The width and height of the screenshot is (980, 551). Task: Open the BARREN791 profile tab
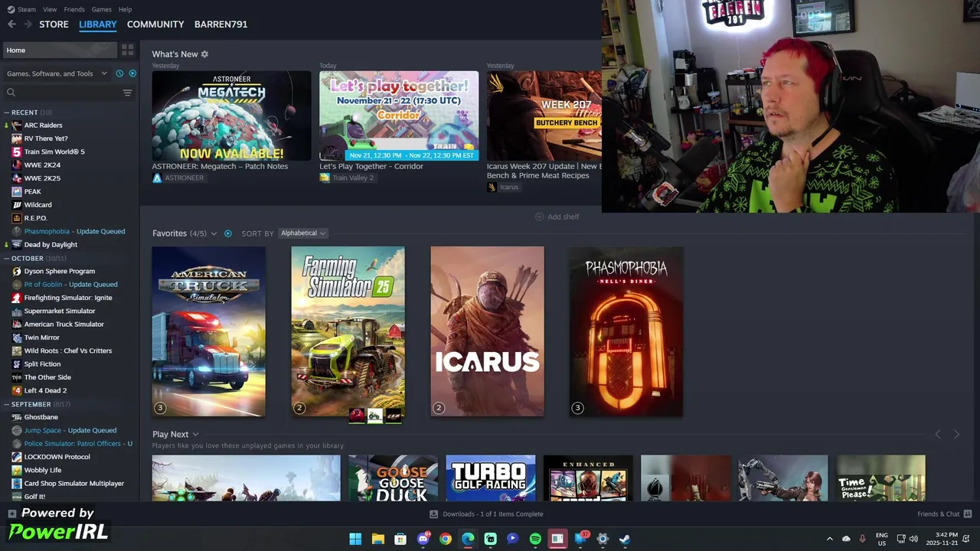[x=220, y=24]
